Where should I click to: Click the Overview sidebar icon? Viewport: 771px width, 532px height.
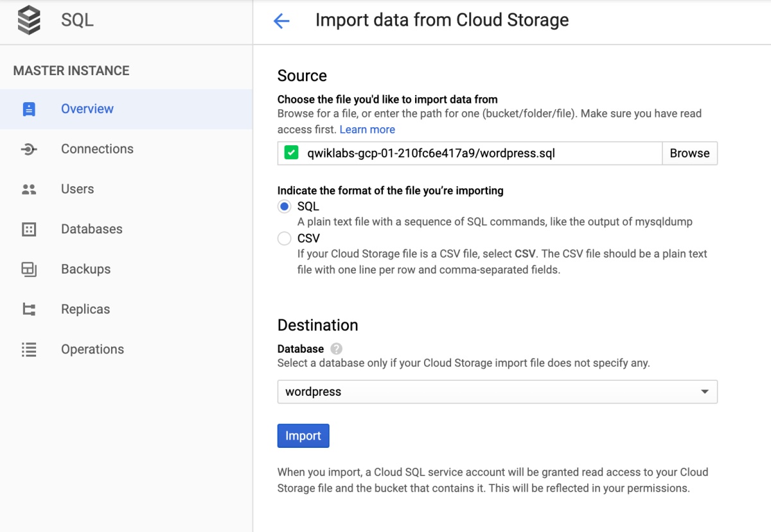[28, 109]
